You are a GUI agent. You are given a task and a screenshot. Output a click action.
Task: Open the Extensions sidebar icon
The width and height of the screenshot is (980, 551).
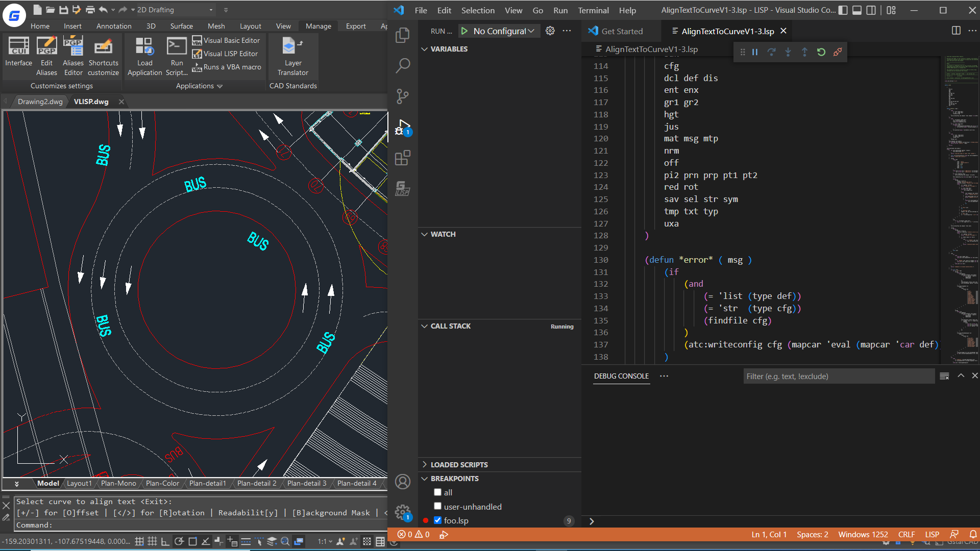point(402,158)
